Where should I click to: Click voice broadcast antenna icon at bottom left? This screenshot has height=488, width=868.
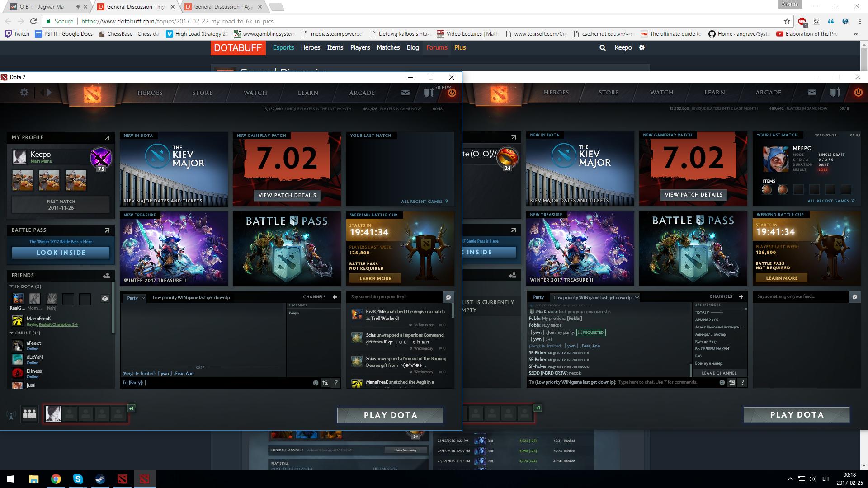[x=11, y=414]
